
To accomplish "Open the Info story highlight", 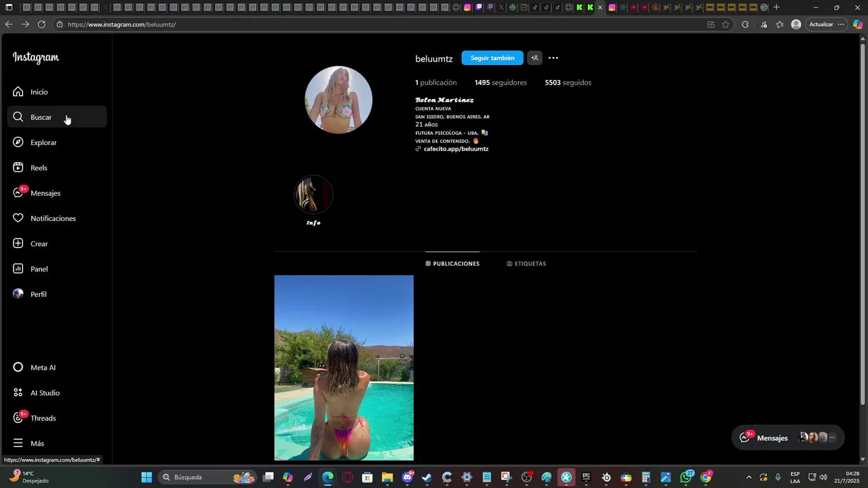I will pyautogui.click(x=313, y=201).
